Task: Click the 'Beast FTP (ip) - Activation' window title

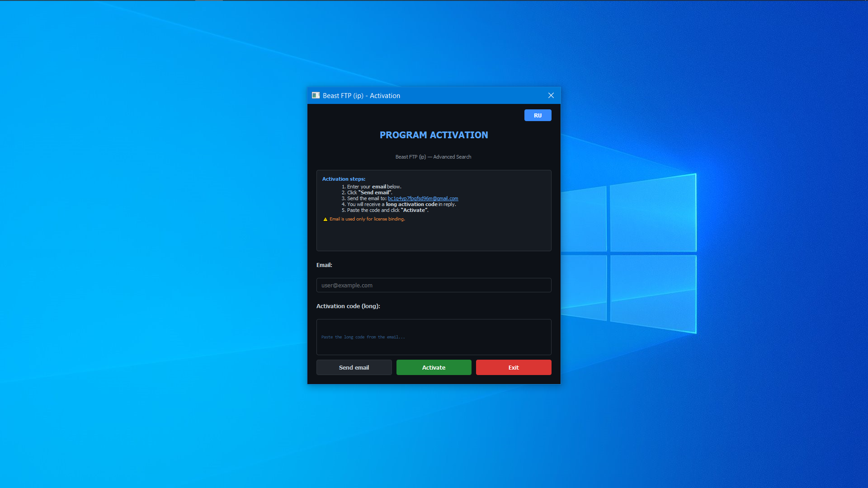Action: (361, 96)
